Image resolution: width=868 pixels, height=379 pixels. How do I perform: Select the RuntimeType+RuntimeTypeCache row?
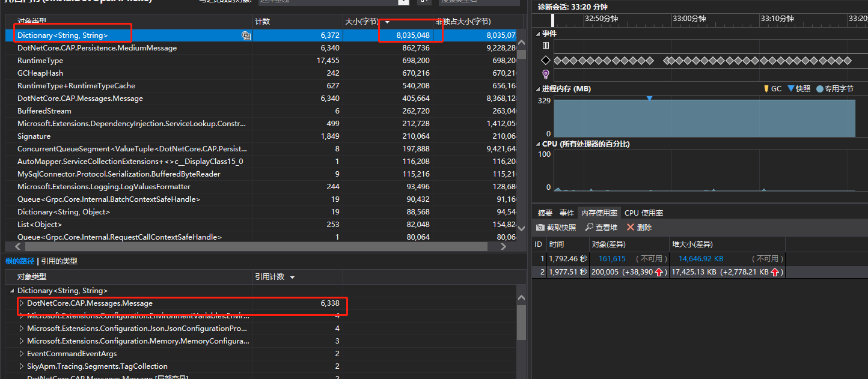(x=261, y=86)
